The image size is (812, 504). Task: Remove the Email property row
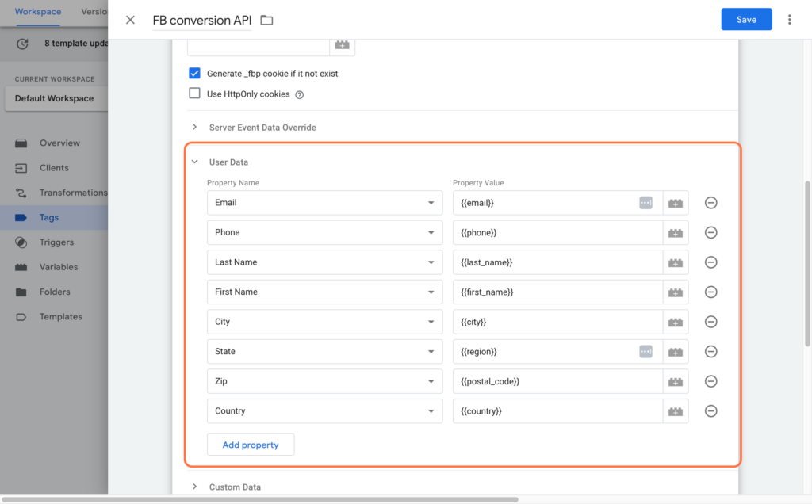710,203
